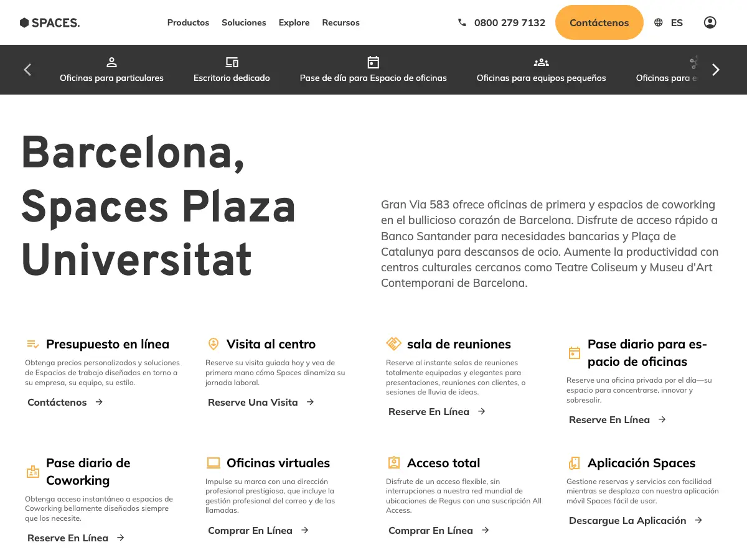Click the globe language icon
The image size is (747, 560).
tap(659, 22)
